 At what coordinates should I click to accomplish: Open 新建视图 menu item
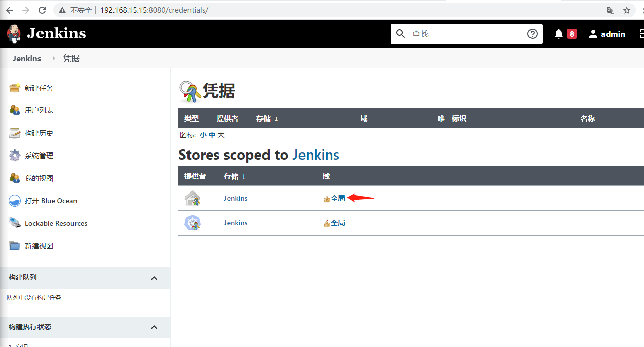click(x=39, y=246)
